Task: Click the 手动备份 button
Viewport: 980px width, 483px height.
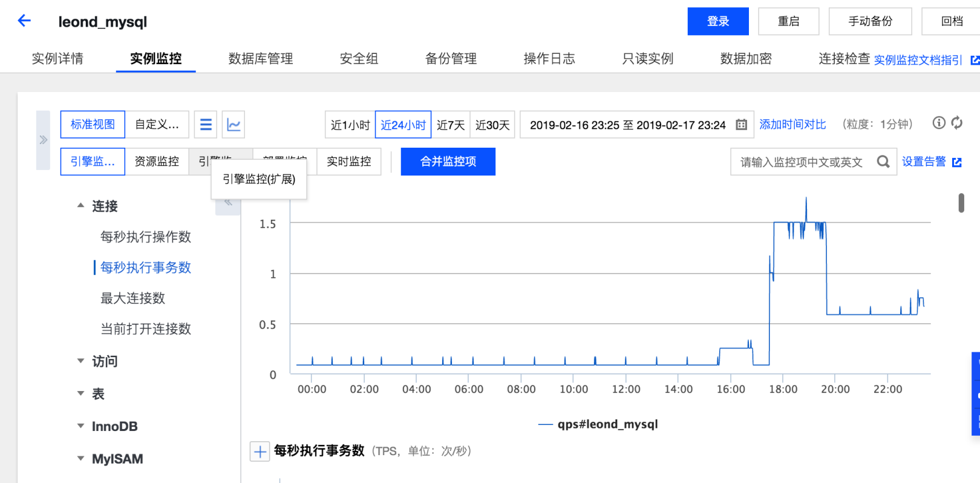Action: [x=870, y=21]
